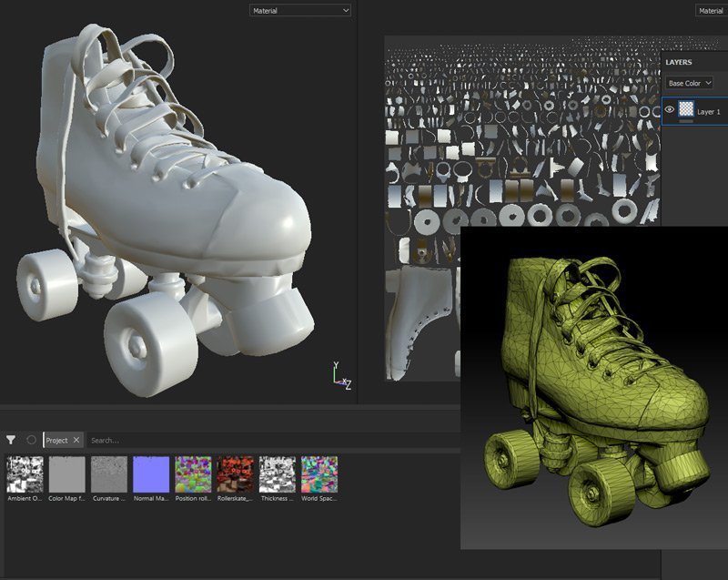The height and width of the screenshot is (580, 728).
Task: Select the Rollerskate mesh map thumbnail
Action: pyautogui.click(x=236, y=474)
